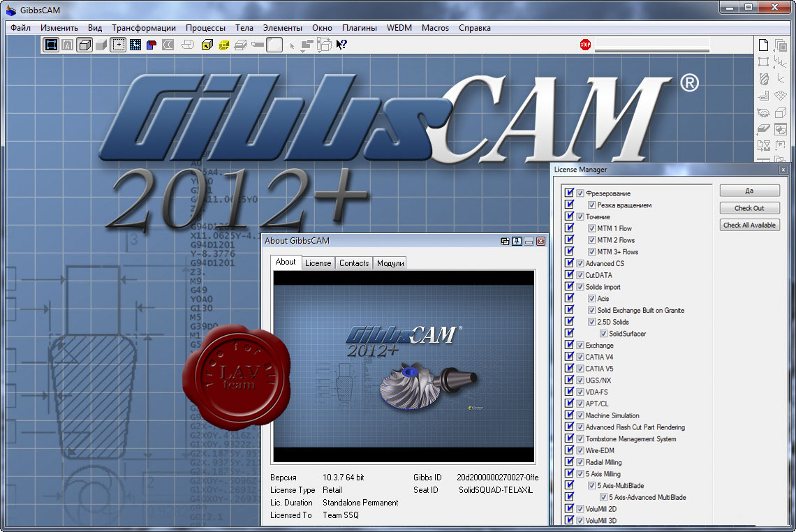Click the red and blue shape toolbar icon
The width and height of the screenshot is (796, 532).
click(x=152, y=45)
